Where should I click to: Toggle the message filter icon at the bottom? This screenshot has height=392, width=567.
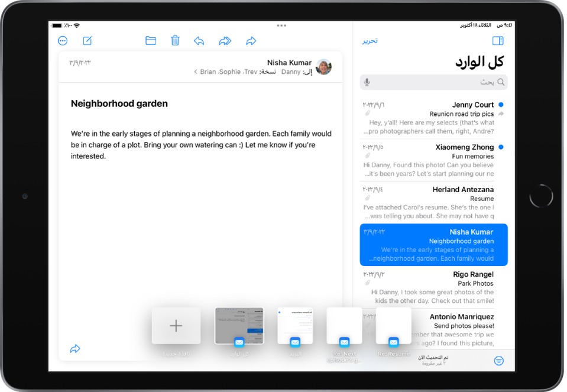click(x=499, y=361)
